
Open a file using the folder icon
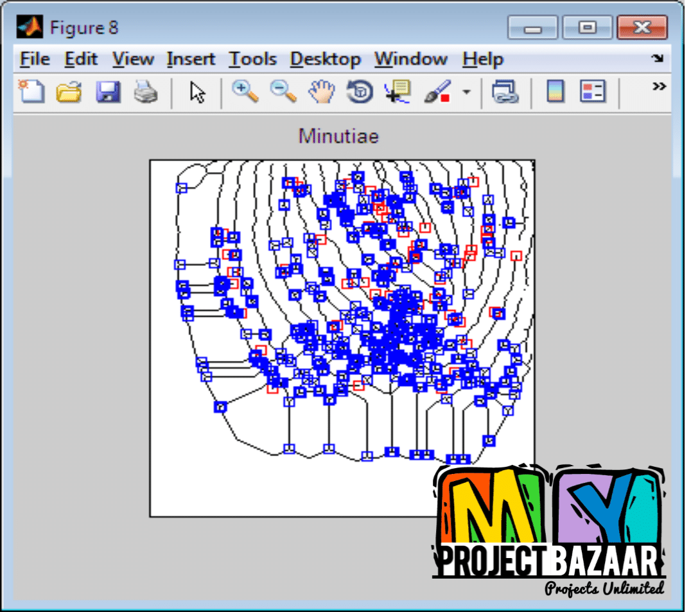pyautogui.click(x=69, y=92)
